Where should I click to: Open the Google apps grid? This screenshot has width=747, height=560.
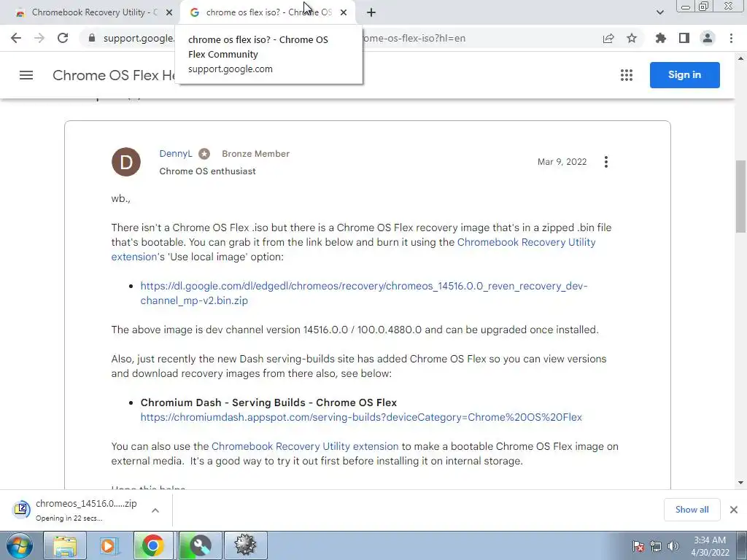click(x=627, y=75)
